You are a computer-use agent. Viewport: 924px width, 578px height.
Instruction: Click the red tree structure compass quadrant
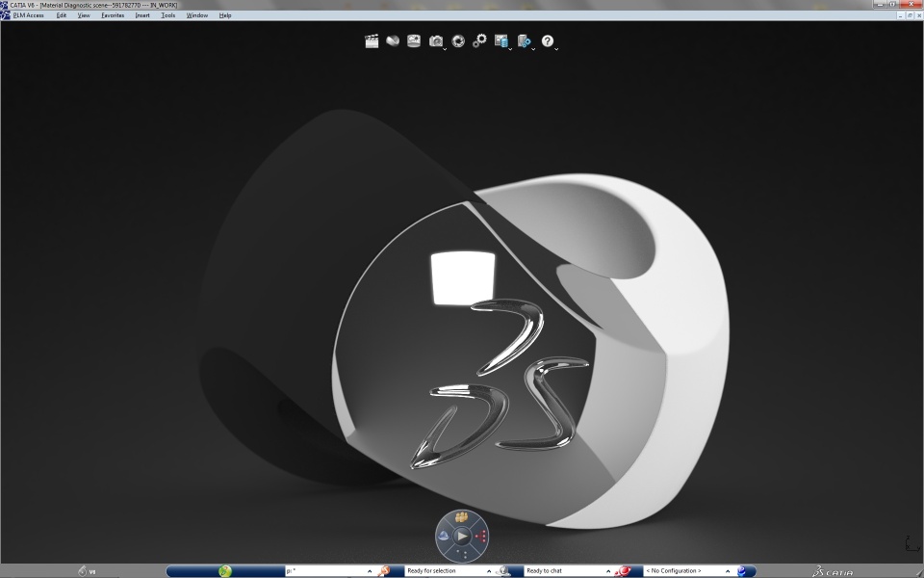(481, 537)
